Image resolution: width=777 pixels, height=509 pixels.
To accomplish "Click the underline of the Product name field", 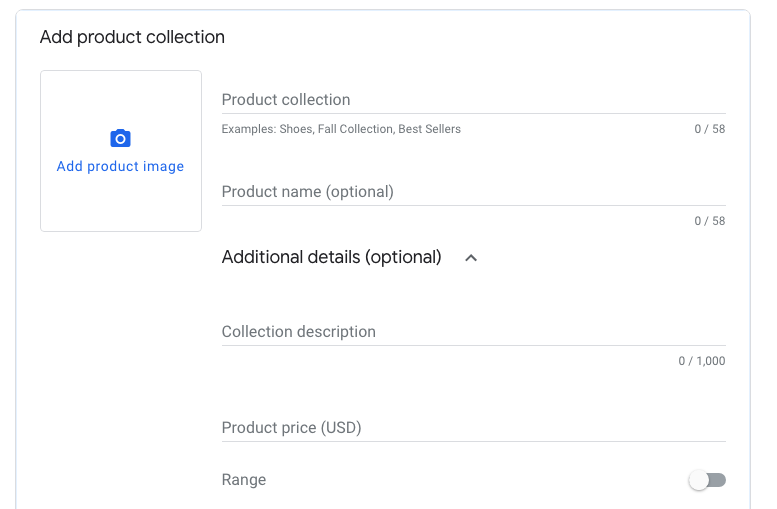I will coord(472,206).
